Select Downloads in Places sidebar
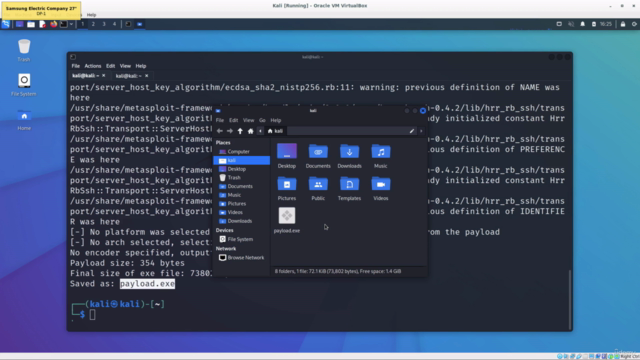The height and width of the screenshot is (360, 640). coord(241,221)
